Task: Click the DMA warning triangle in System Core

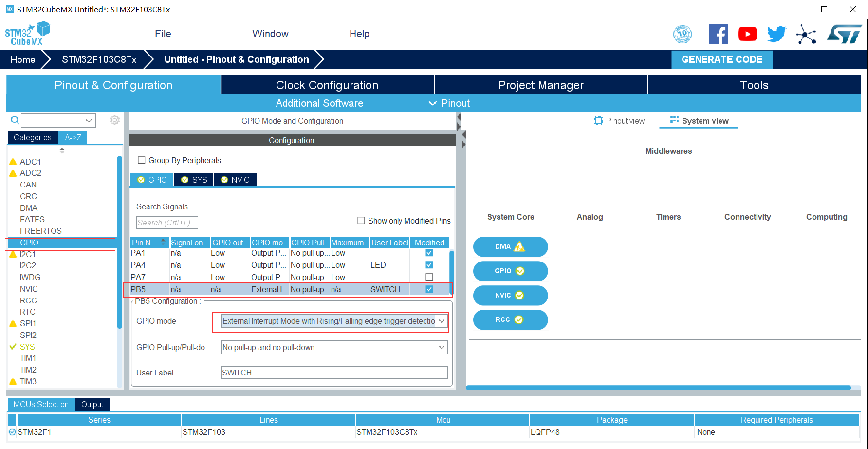Action: point(519,246)
